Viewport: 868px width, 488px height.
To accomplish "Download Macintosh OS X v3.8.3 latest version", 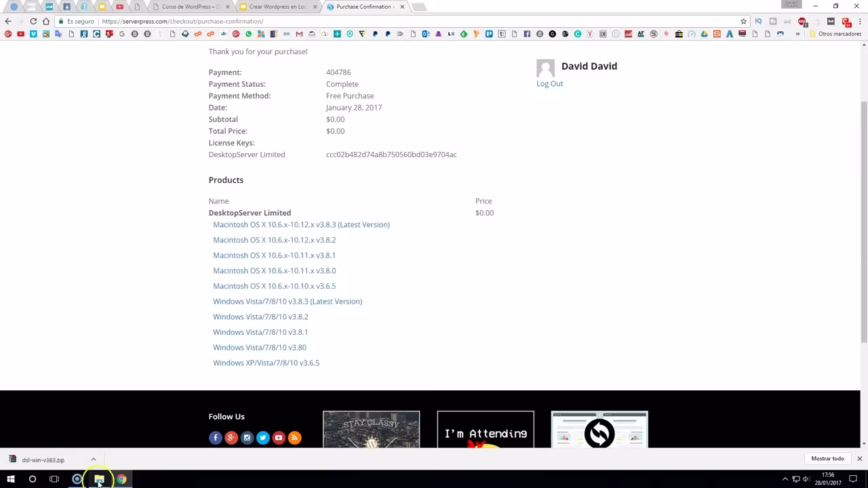I will click(x=301, y=225).
